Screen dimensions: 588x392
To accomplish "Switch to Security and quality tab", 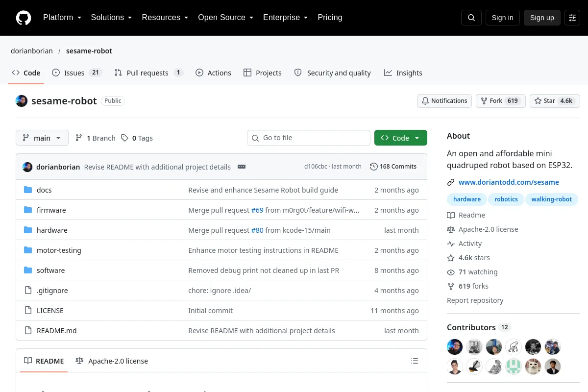I will pyautogui.click(x=332, y=73).
